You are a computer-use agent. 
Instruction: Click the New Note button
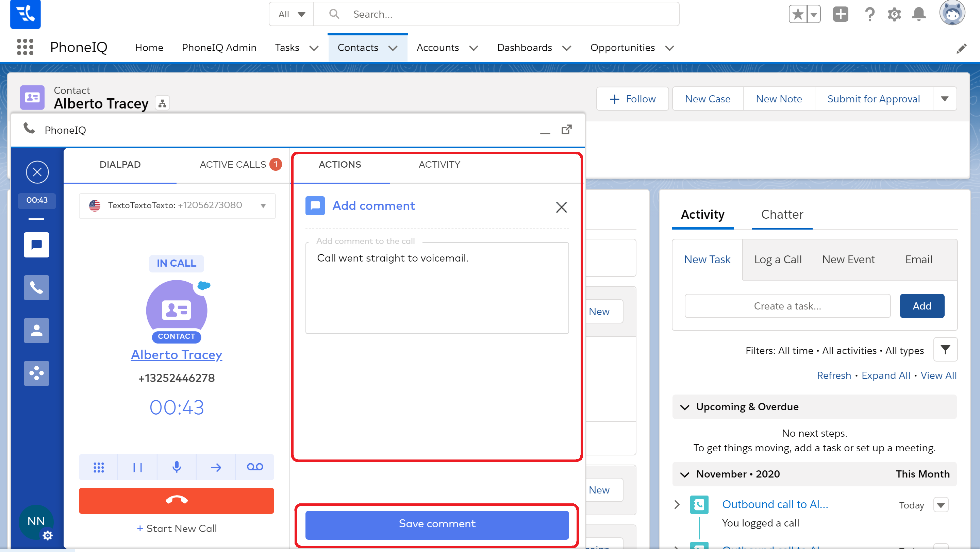(779, 99)
